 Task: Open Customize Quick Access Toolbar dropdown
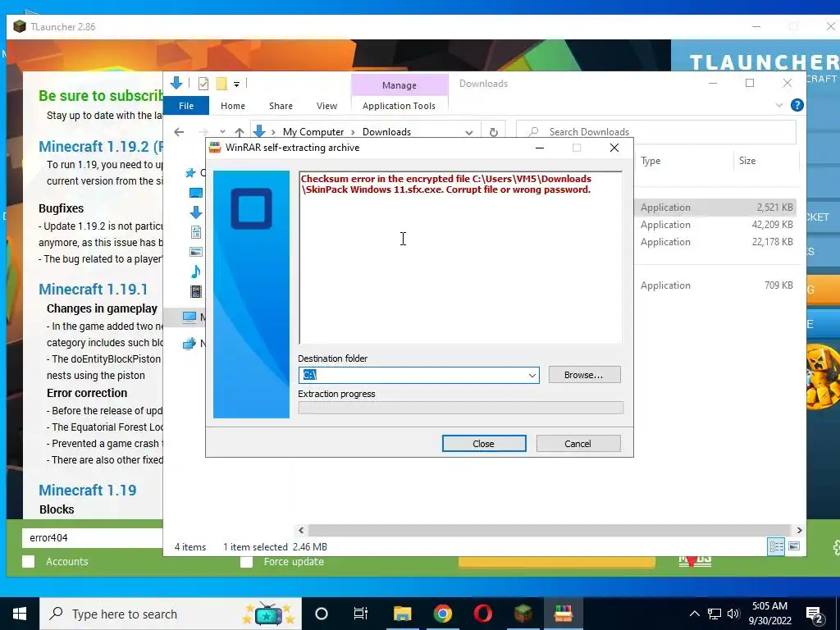pos(236,84)
